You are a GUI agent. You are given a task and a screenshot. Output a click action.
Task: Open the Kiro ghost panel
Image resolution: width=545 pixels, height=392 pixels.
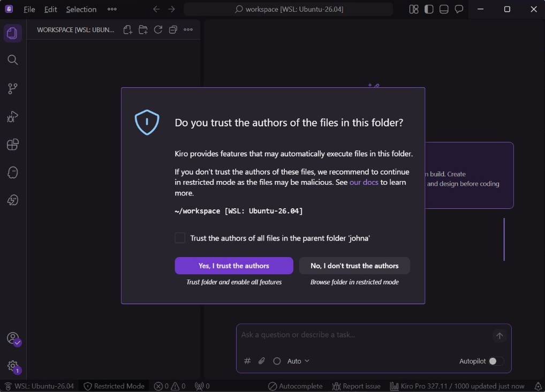click(x=12, y=172)
